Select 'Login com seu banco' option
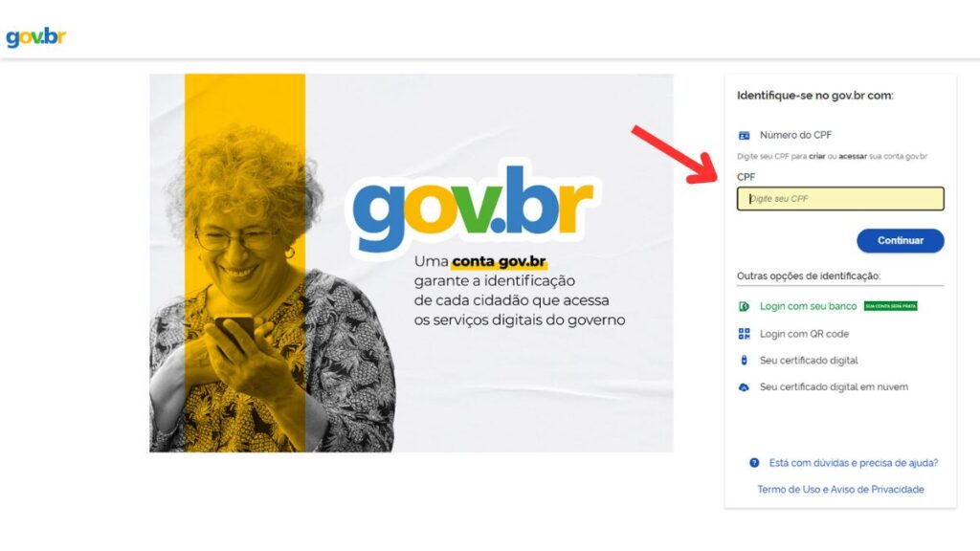 pyautogui.click(x=808, y=306)
